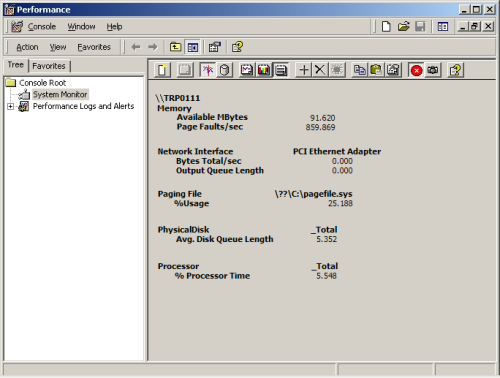Click the Update Data camera icon

click(x=433, y=70)
